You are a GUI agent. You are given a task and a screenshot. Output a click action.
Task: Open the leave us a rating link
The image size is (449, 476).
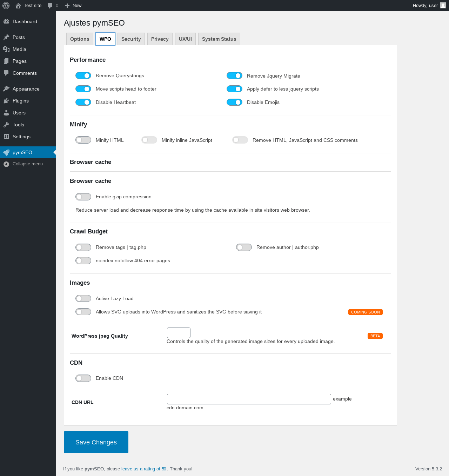point(144,469)
